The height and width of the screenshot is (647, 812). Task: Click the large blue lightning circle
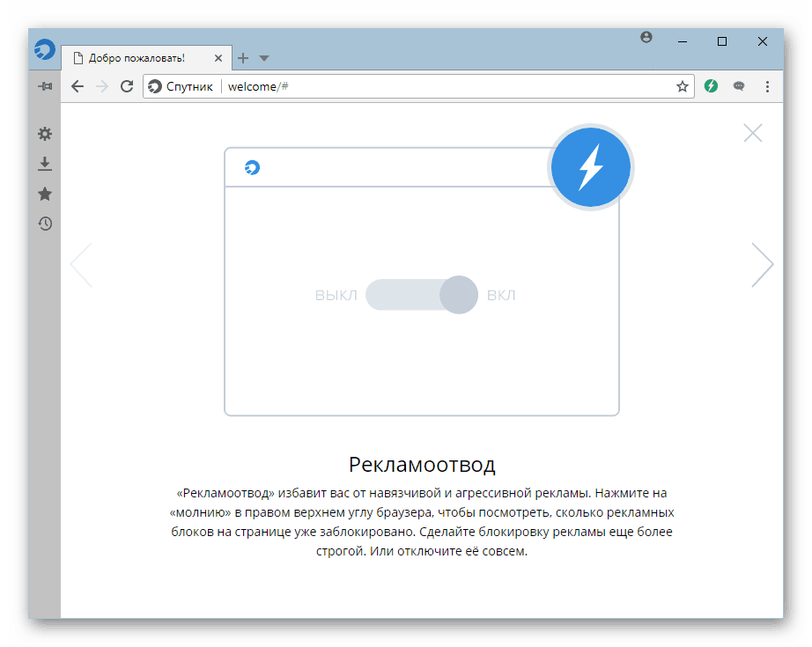(590, 166)
